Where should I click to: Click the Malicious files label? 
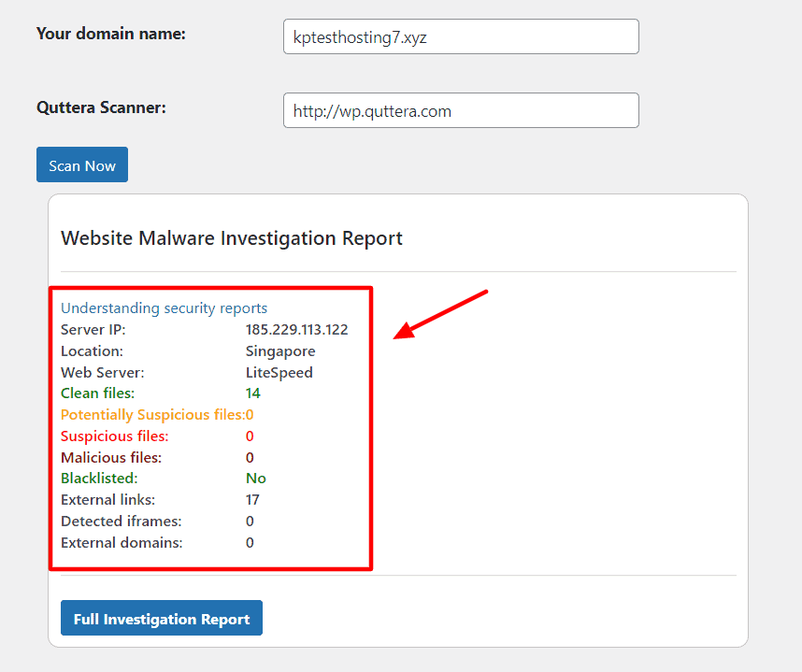[111, 458]
